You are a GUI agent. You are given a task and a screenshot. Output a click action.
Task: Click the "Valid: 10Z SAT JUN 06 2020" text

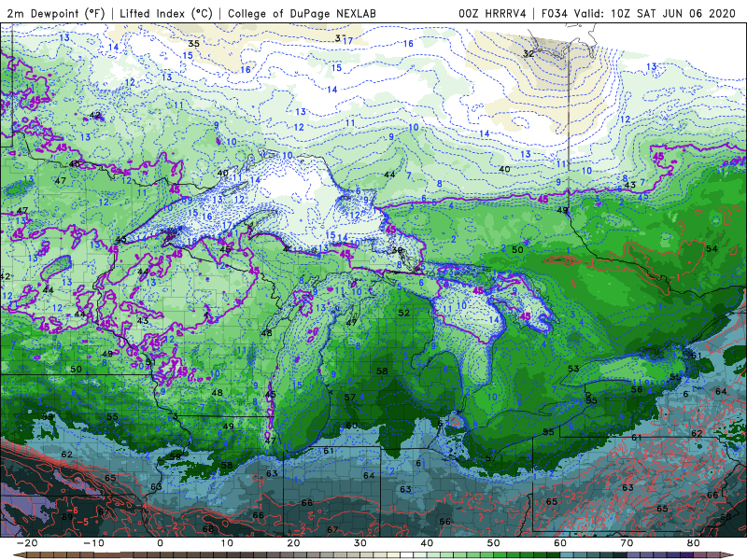(655, 13)
